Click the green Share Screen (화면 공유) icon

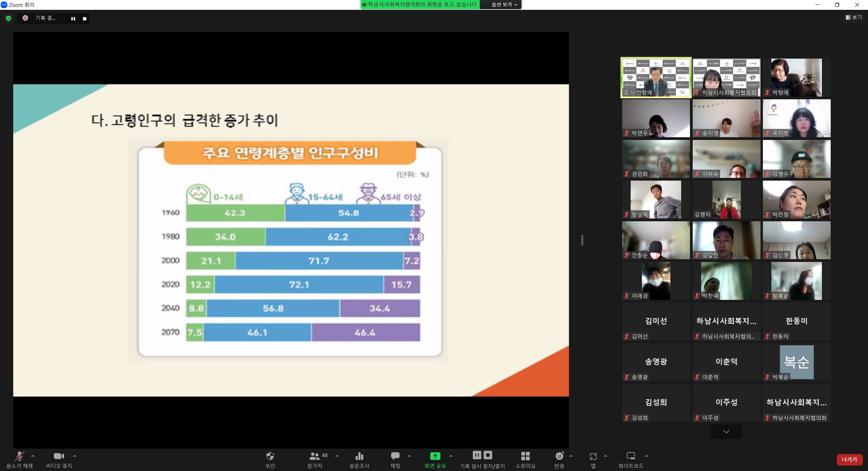(x=435, y=456)
